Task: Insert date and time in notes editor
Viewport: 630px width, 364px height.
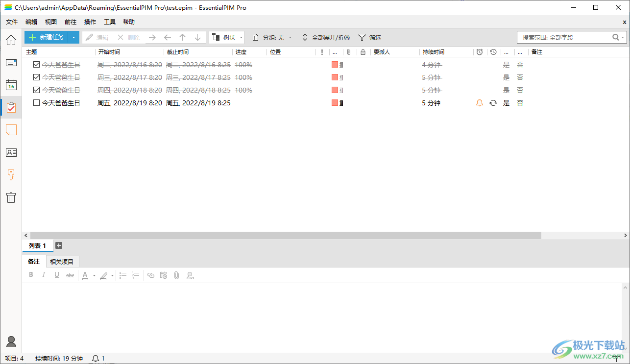Action: (x=164, y=275)
